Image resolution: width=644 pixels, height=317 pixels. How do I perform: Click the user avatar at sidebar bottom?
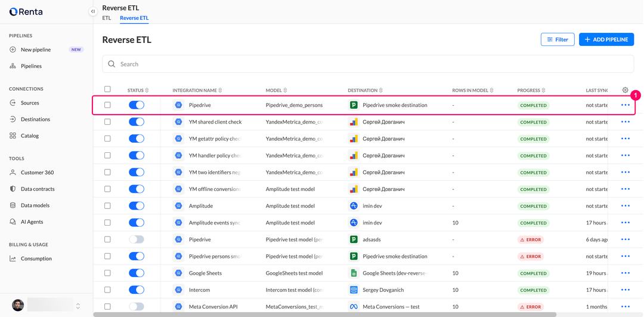[x=18, y=305]
